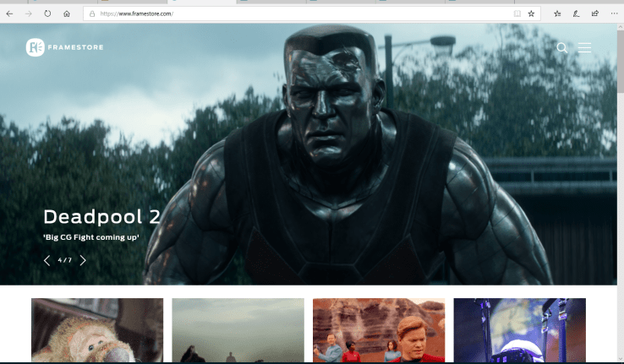Click the address bar with framestore.com URL

(296, 14)
